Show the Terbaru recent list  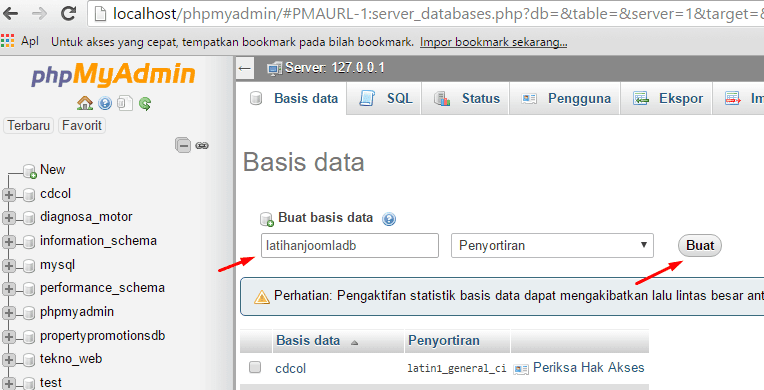click(28, 125)
